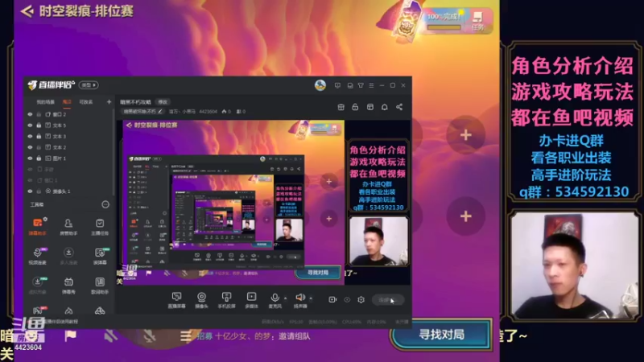Toggle visibility of 文本 2 layer

coord(30,147)
